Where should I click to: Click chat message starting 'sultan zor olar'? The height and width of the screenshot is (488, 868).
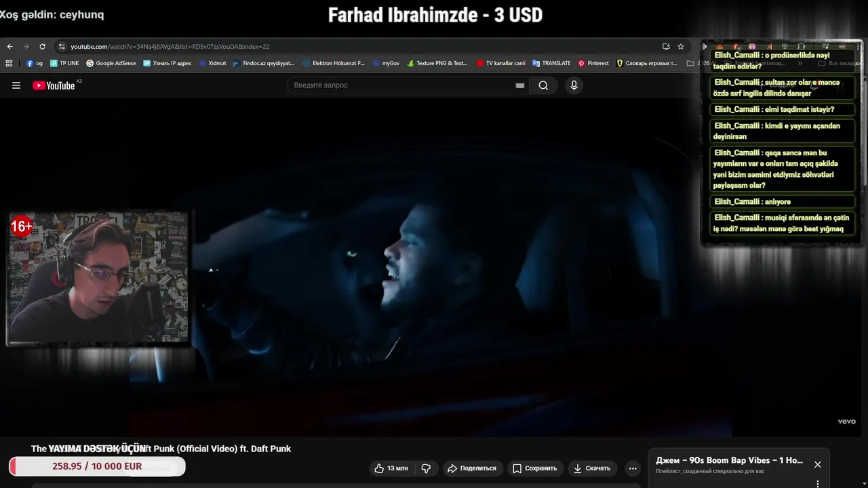click(783, 87)
